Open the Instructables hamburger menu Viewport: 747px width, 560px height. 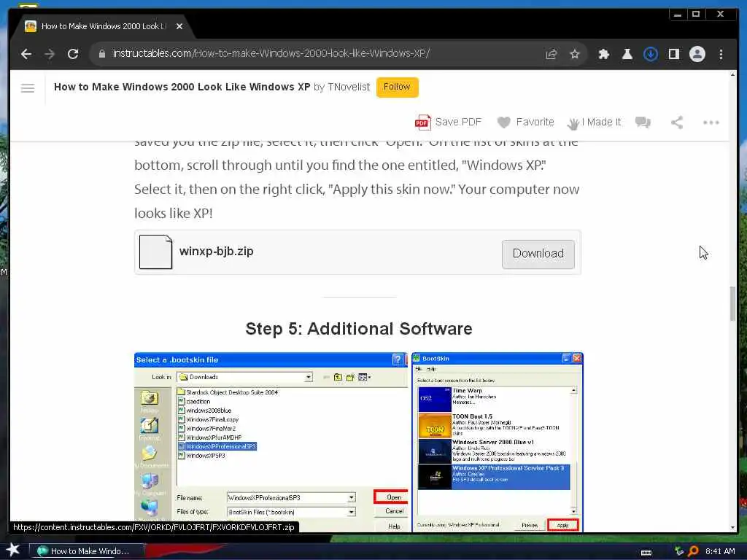28,88
